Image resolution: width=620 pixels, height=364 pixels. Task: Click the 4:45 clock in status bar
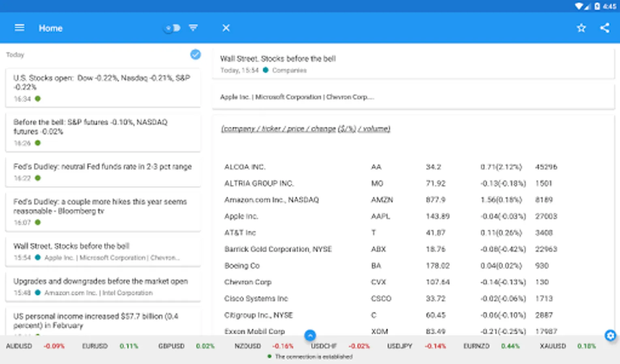click(609, 6)
